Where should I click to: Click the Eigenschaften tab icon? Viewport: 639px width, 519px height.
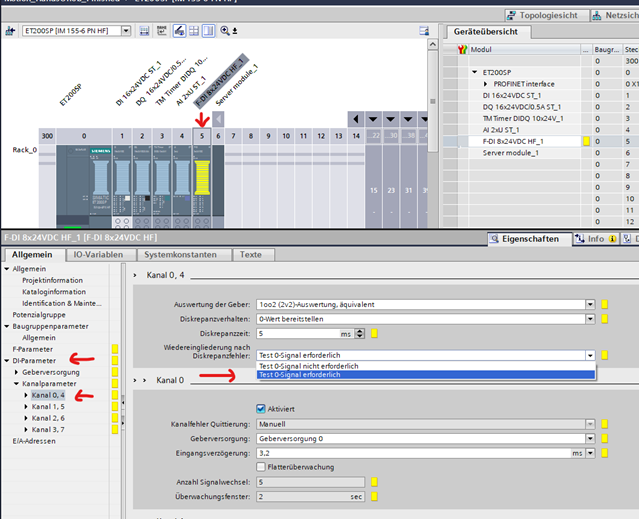(x=495, y=239)
